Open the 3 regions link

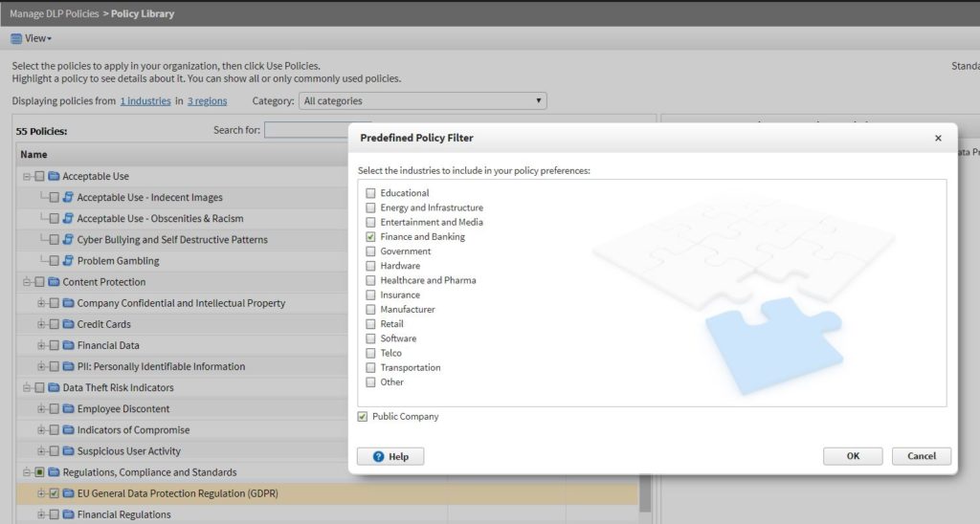207,100
